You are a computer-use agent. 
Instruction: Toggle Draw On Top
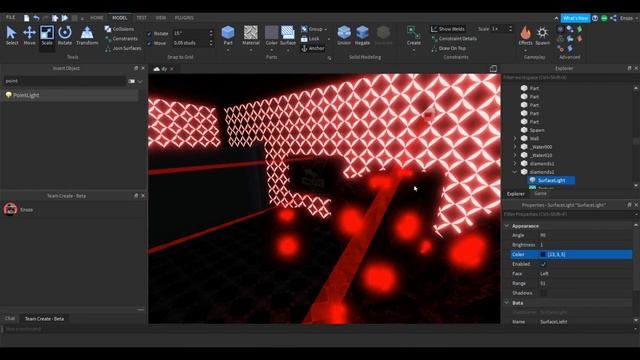click(448, 48)
